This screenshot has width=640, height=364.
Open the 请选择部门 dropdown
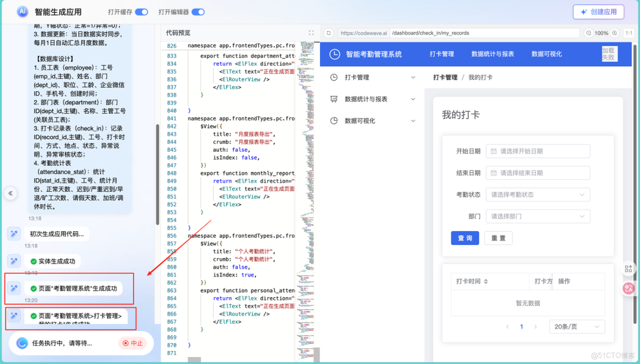[x=538, y=216]
